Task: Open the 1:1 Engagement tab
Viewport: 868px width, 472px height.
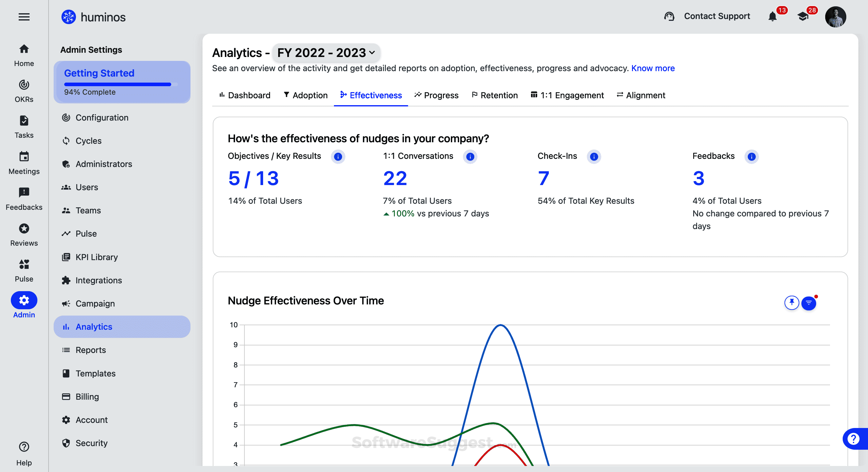Action: tap(567, 95)
